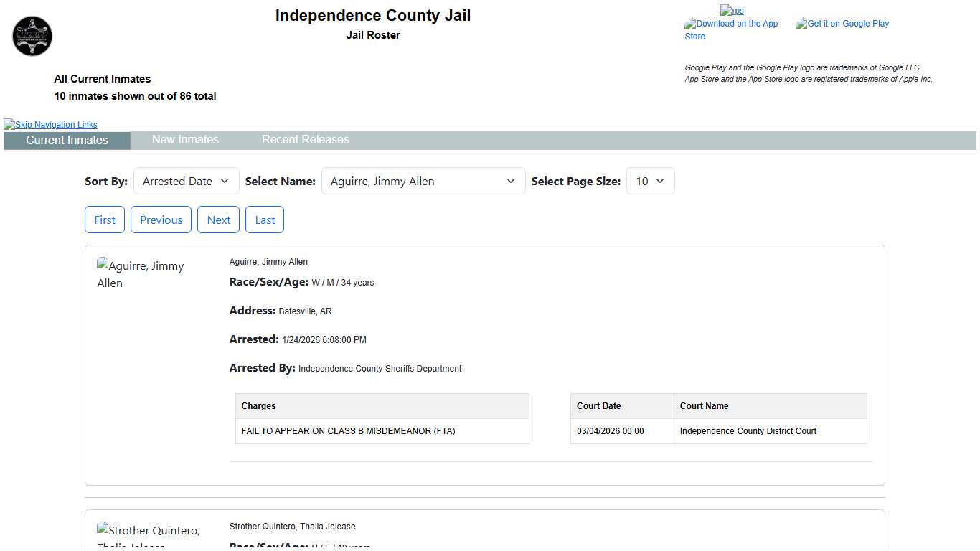Switch to the Current Inmates tab
The width and height of the screenshot is (980, 551).
coord(67,141)
